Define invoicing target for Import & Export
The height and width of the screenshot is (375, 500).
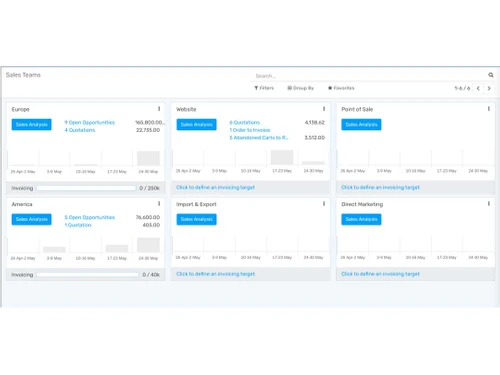point(215,274)
